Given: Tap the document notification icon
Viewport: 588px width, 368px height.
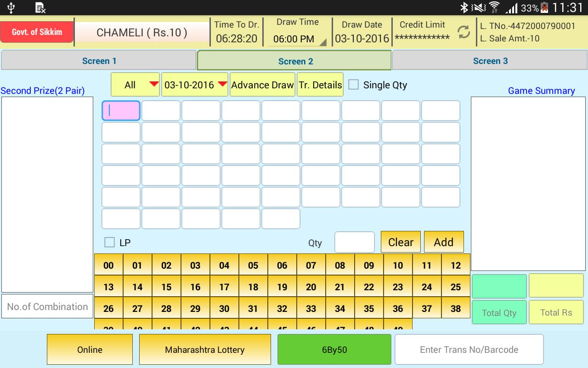Looking at the screenshot, I should click(40, 7).
